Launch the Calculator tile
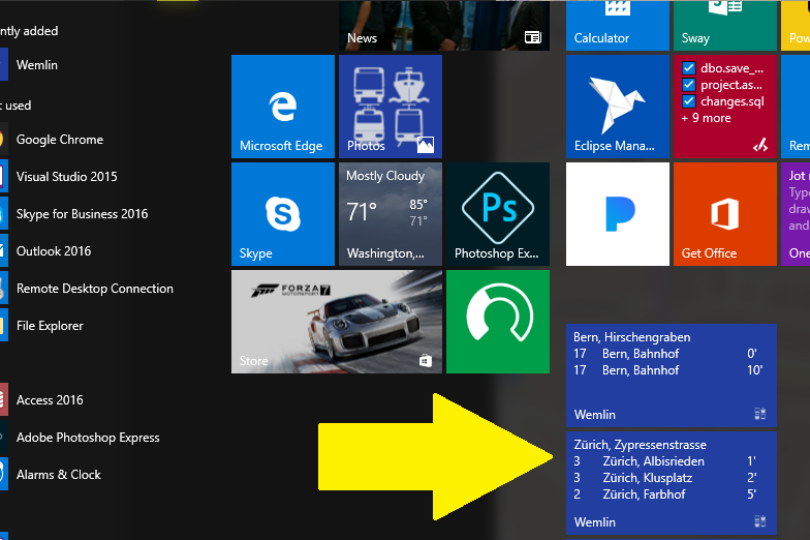The width and height of the screenshot is (810, 540). point(617,24)
